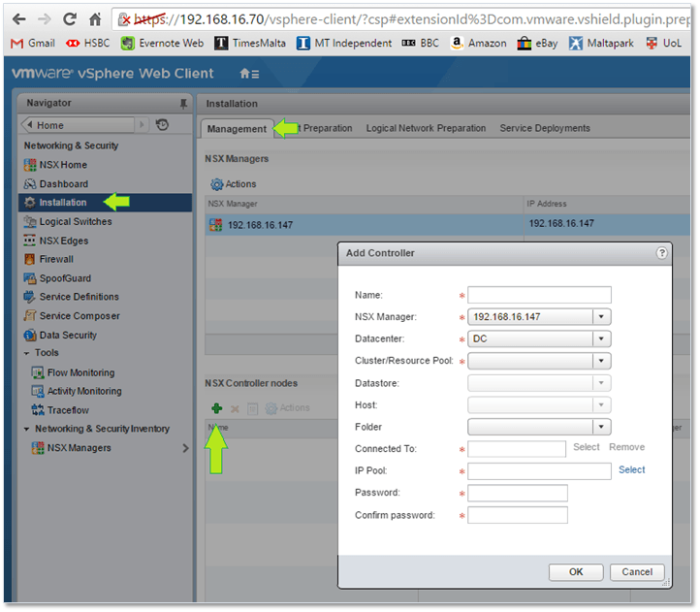
Task: Go back to Home in Navigator
Action: click(x=78, y=125)
